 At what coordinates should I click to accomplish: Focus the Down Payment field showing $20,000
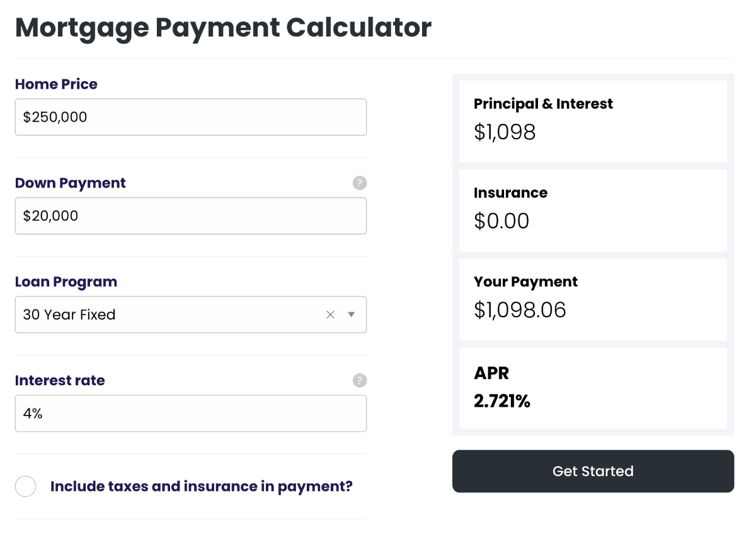tap(191, 216)
